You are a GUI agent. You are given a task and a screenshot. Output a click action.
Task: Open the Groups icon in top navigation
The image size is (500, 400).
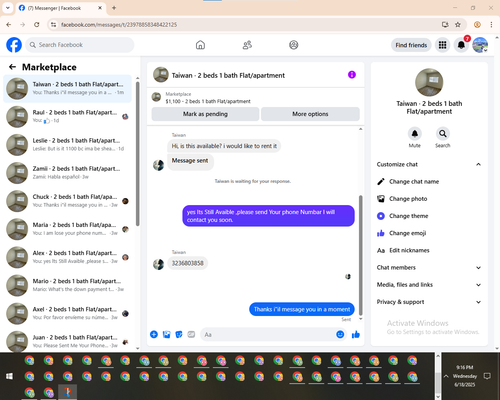[294, 45]
